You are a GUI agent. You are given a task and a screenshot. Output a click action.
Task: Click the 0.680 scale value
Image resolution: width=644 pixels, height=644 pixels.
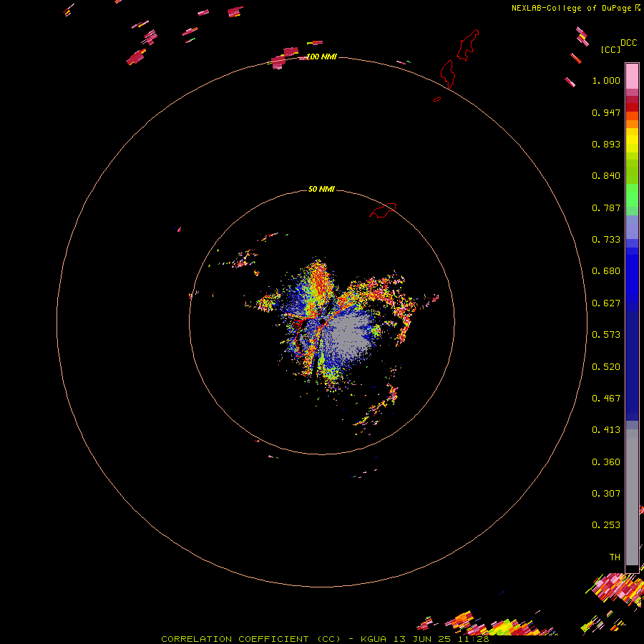pos(606,271)
